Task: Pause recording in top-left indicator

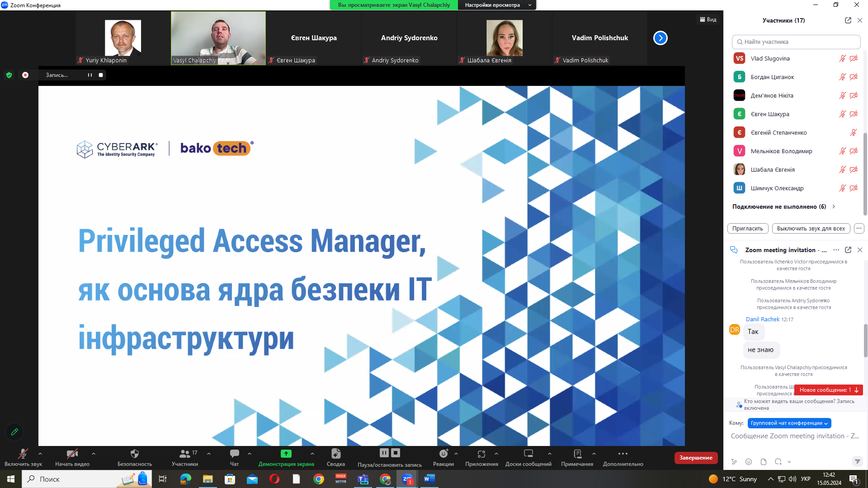Action: click(x=90, y=75)
